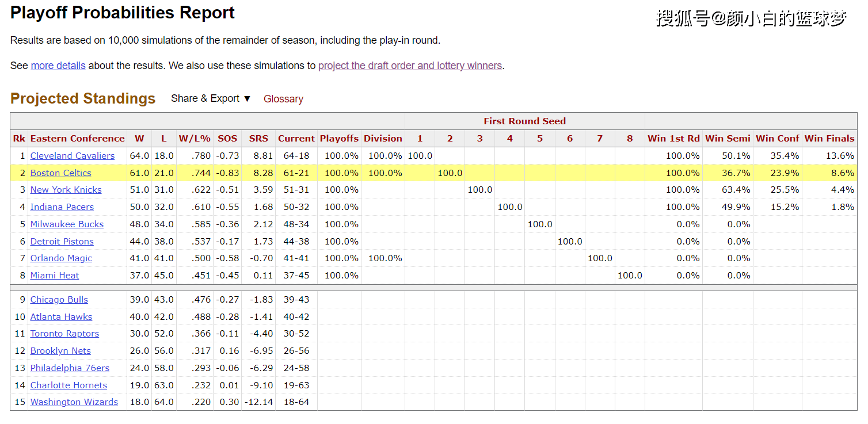Click the Atlanta Hawks link
Image resolution: width=868 pixels, height=424 pixels.
62,316
